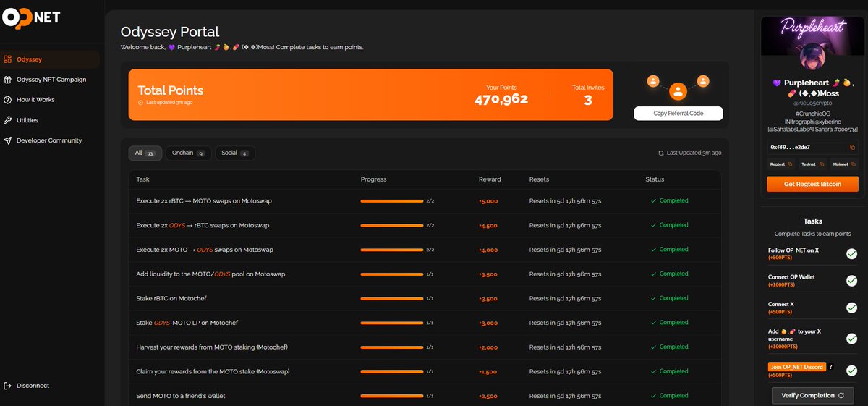
Task: Copy the referral code
Action: (678, 114)
